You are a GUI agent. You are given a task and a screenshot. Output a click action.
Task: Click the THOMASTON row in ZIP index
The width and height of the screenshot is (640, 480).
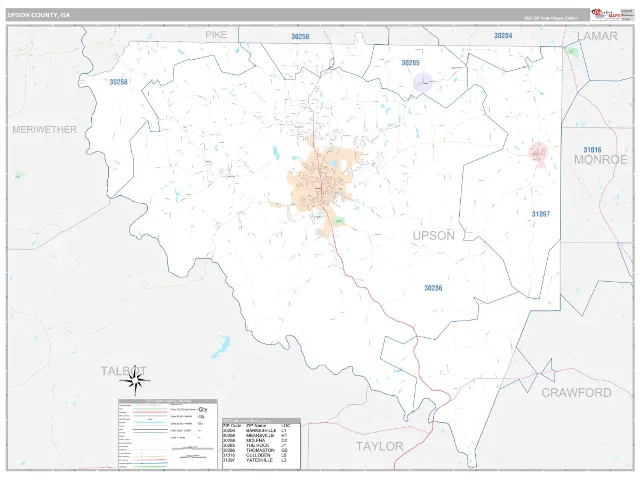[255, 450]
